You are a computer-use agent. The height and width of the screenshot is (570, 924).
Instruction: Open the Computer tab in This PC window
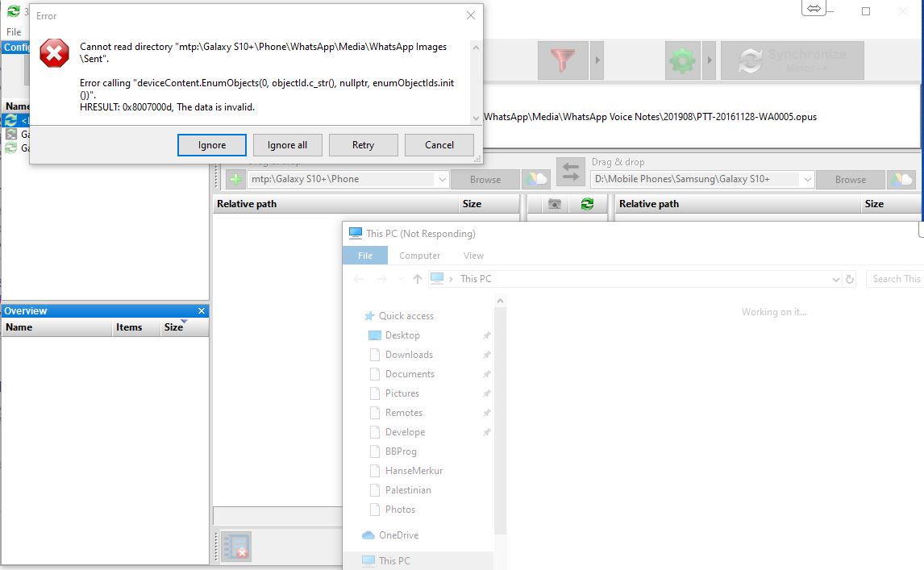tap(419, 256)
